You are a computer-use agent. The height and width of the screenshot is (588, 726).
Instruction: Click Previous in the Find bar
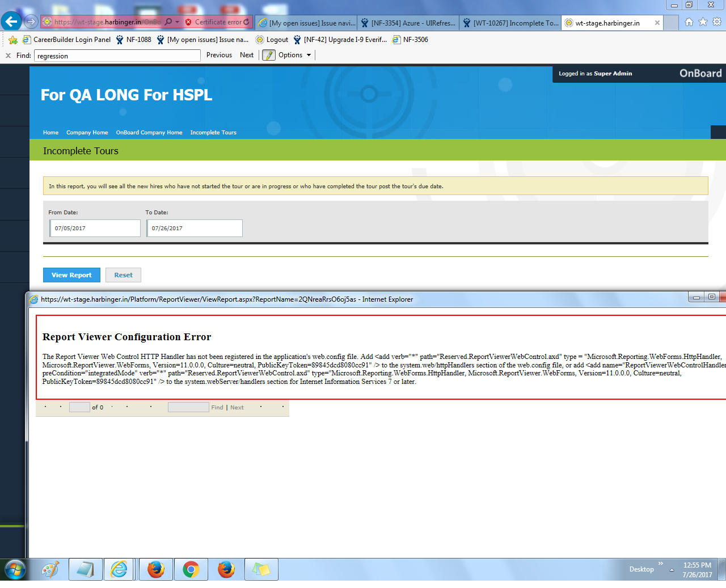tap(219, 55)
